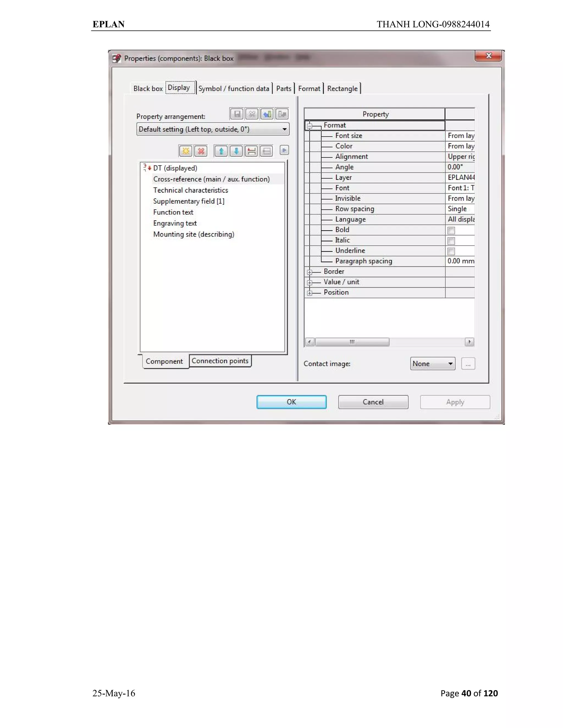The height and width of the screenshot is (728, 563).
Task: Click the EPLAN icon in the title bar
Action: tap(117, 58)
